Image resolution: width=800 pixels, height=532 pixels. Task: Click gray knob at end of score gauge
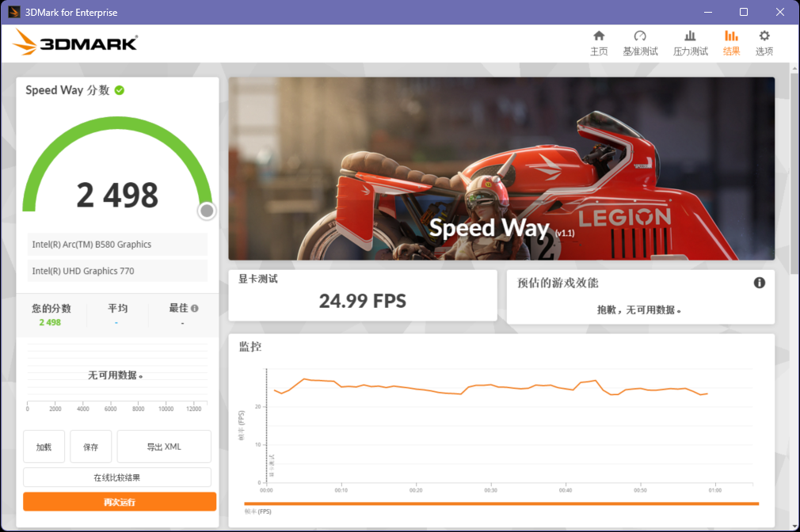click(x=207, y=211)
